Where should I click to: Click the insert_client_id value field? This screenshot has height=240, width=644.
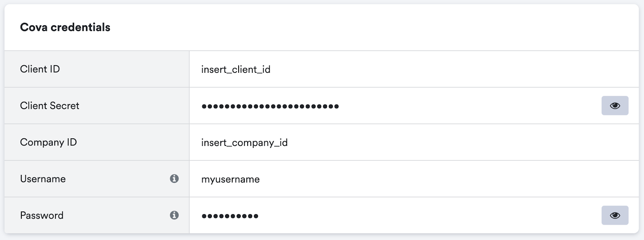point(236,69)
